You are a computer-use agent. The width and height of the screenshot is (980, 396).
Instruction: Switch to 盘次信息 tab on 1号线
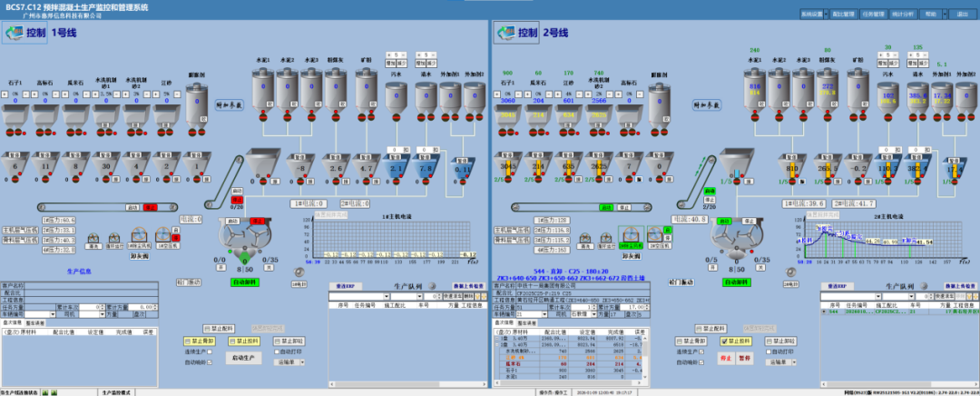tap(12, 322)
